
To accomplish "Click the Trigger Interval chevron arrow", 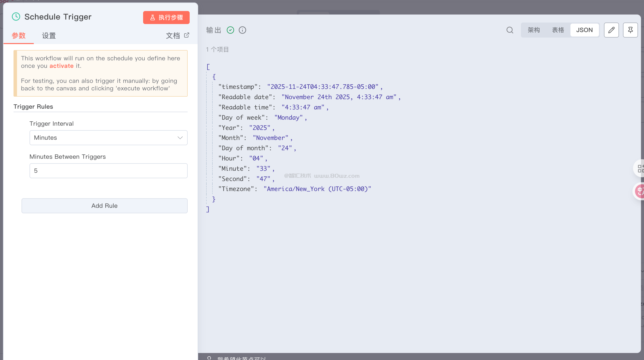I will click(180, 138).
